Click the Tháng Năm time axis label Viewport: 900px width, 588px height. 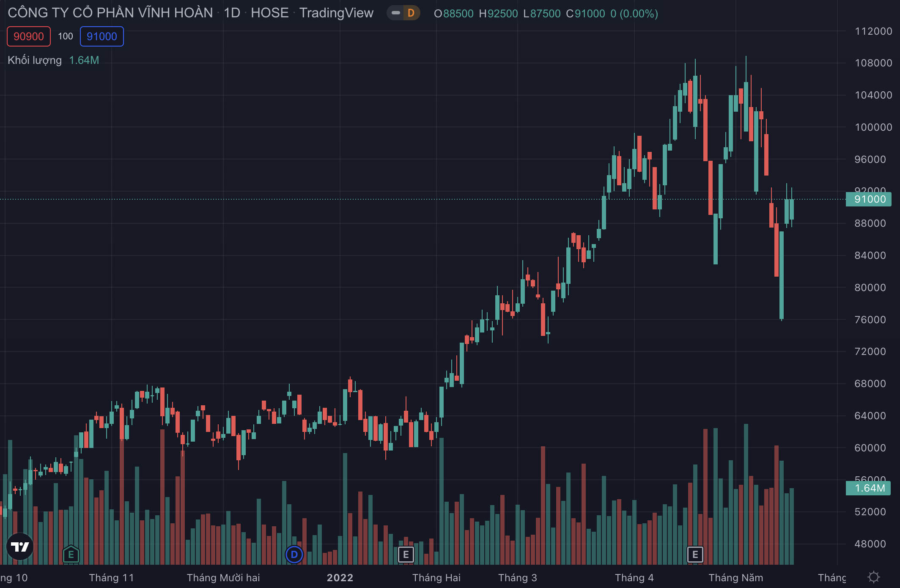(736, 578)
